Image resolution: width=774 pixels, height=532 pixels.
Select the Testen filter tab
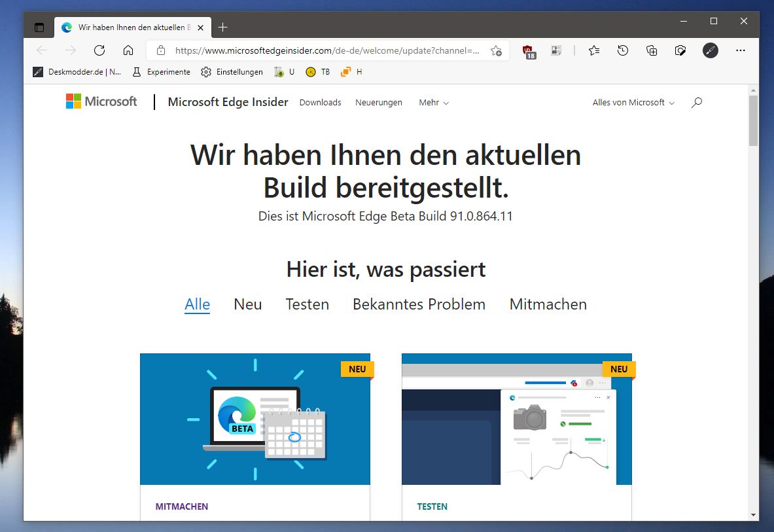[x=307, y=304]
